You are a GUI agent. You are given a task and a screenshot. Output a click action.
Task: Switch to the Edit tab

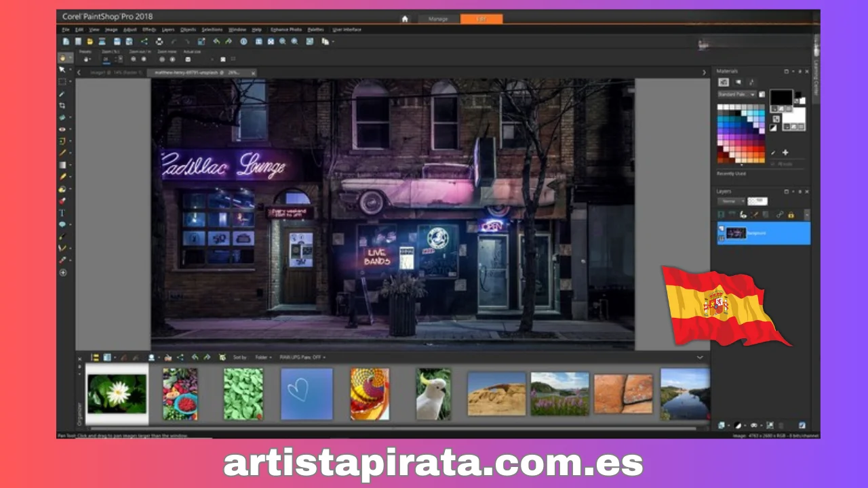pyautogui.click(x=481, y=19)
